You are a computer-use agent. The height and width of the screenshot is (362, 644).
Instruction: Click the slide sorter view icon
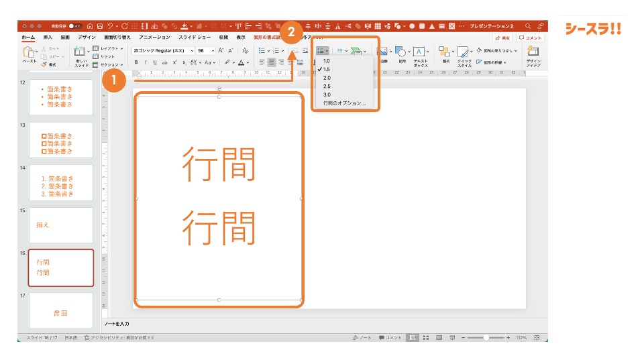(426, 337)
